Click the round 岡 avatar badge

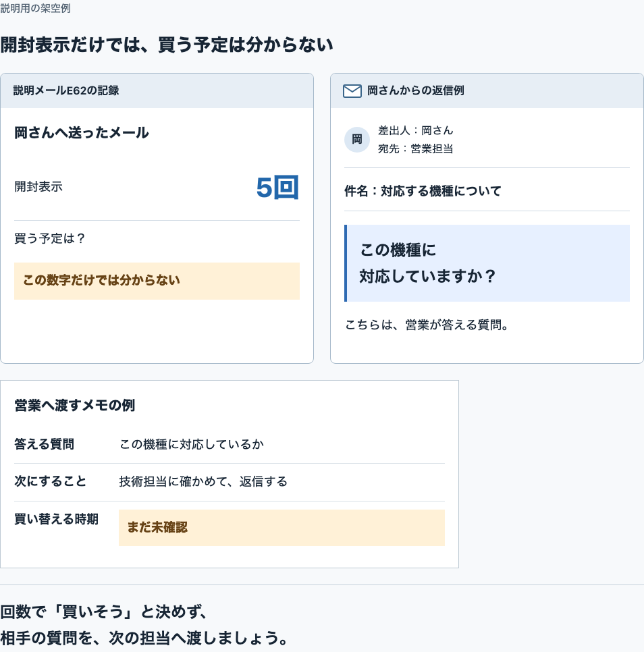[x=356, y=139]
